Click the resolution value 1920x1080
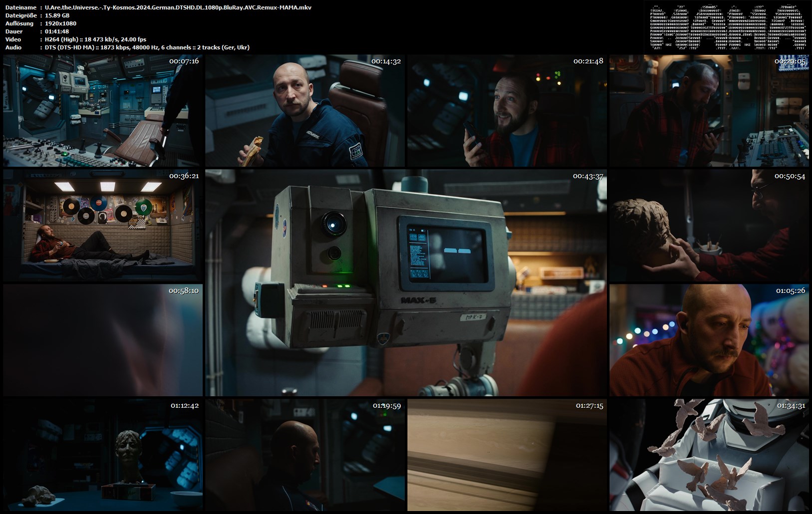 60,23
